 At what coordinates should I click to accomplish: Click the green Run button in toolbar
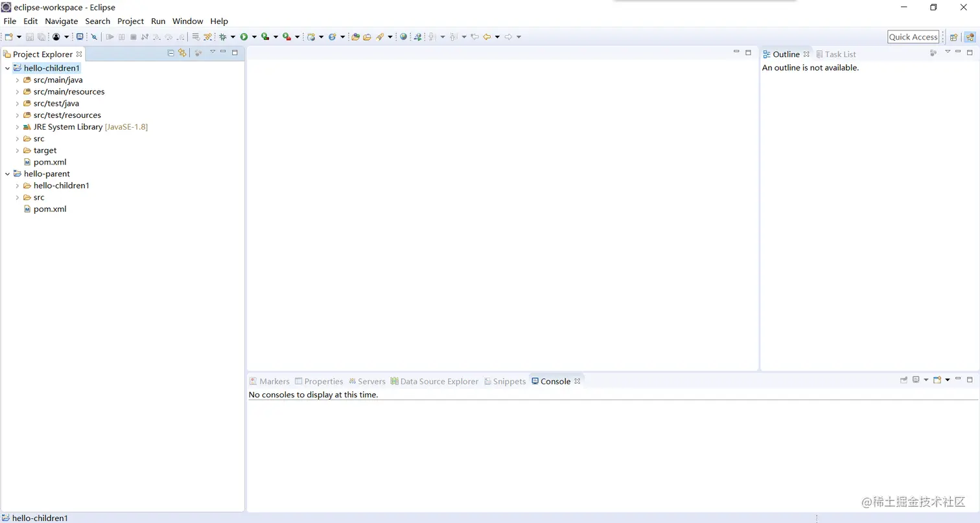coord(244,37)
